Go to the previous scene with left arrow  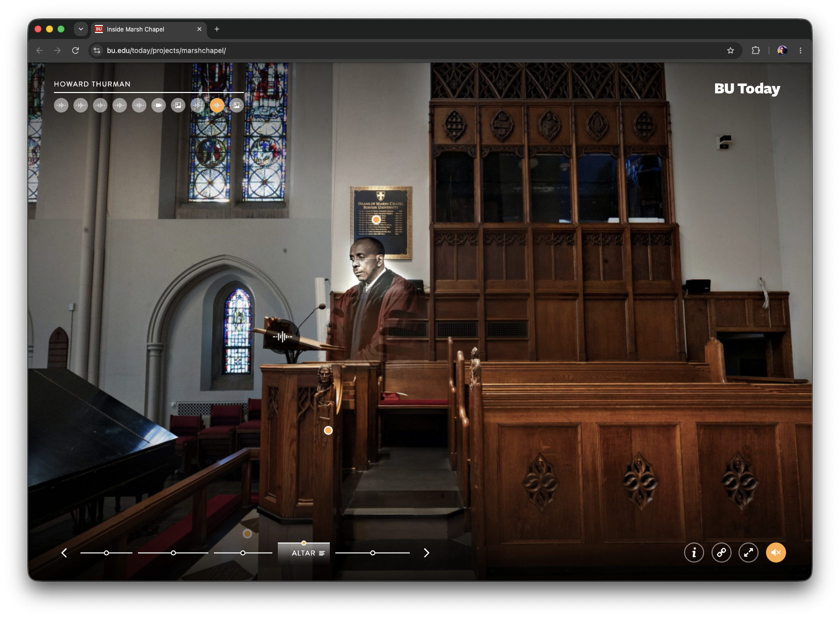(64, 552)
